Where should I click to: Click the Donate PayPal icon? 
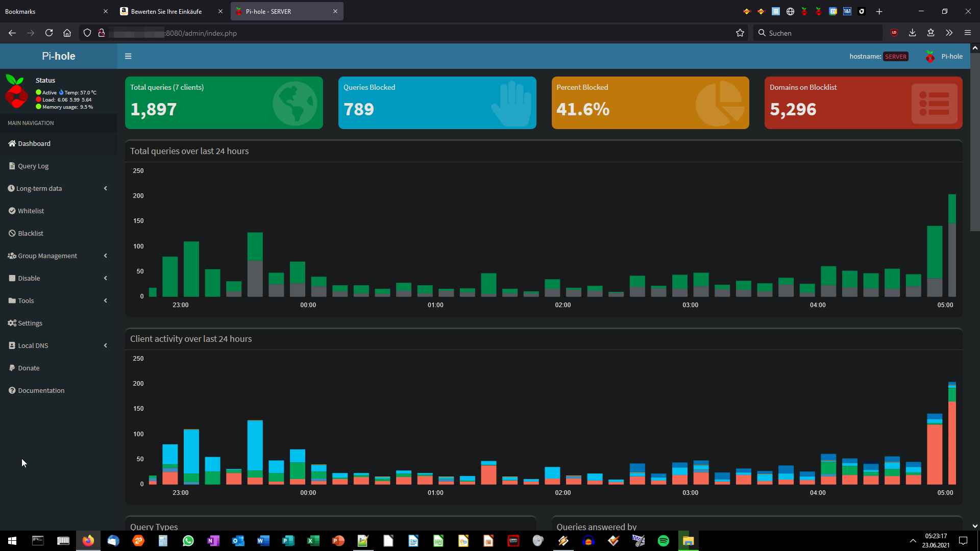[12, 368]
